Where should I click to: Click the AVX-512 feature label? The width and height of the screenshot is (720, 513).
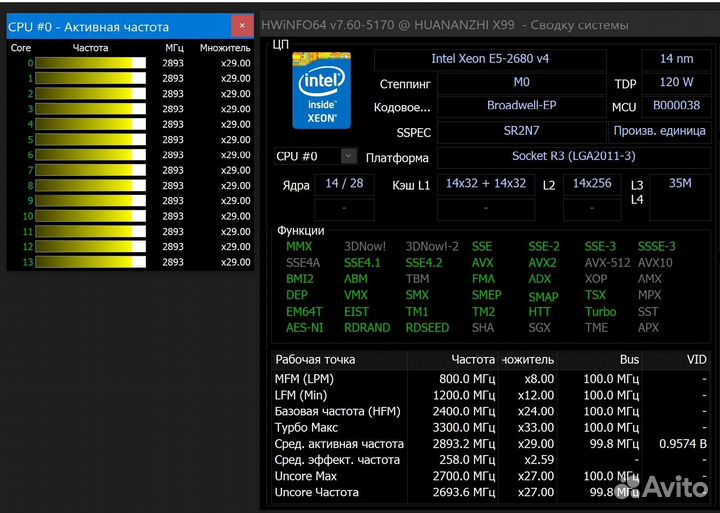(x=608, y=263)
